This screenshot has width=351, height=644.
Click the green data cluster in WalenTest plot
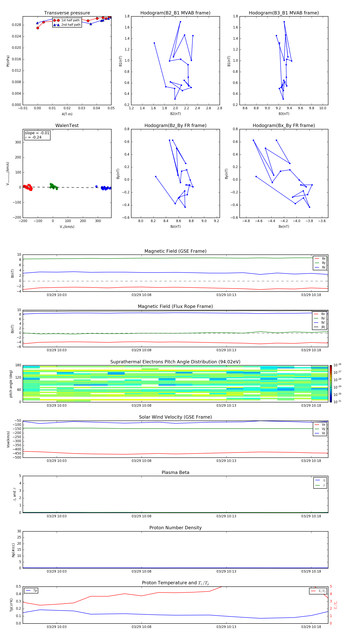[53, 186]
